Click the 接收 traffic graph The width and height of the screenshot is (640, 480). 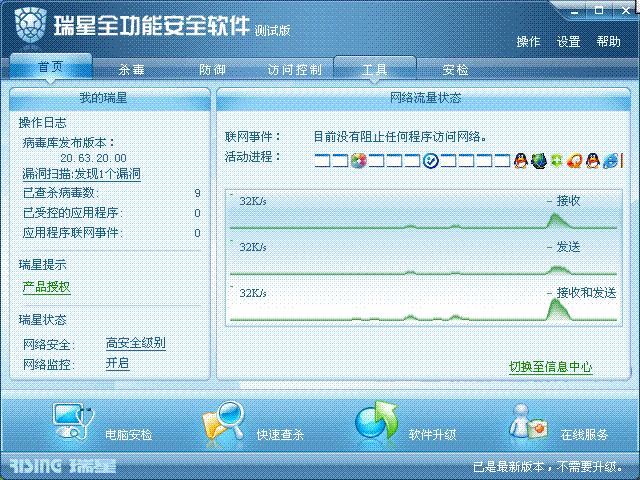point(424,212)
